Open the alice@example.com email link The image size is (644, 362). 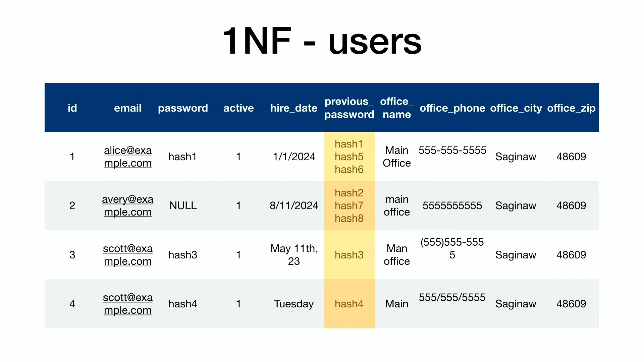pyautogui.click(x=127, y=157)
